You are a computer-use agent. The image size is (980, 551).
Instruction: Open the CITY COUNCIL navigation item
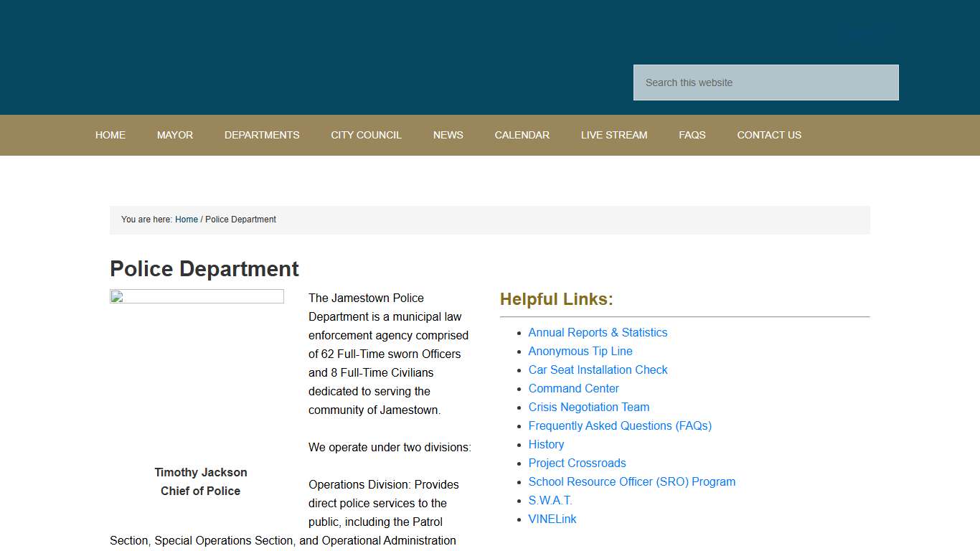[366, 135]
